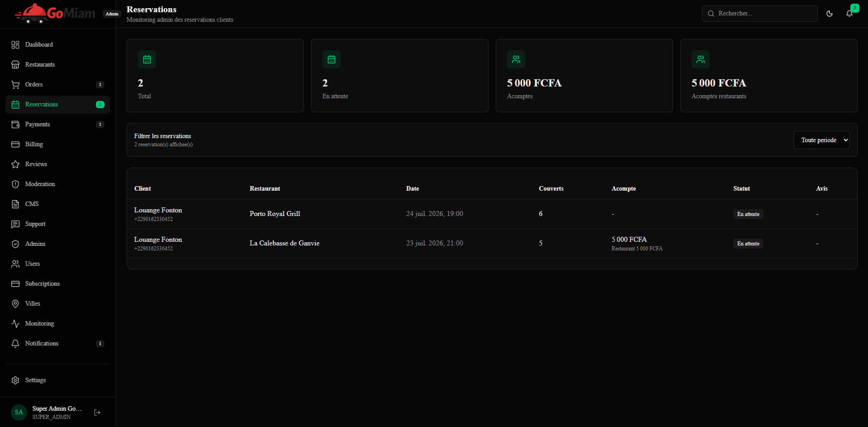Click the Billing card icon
This screenshot has width=868, height=427.
[15, 144]
